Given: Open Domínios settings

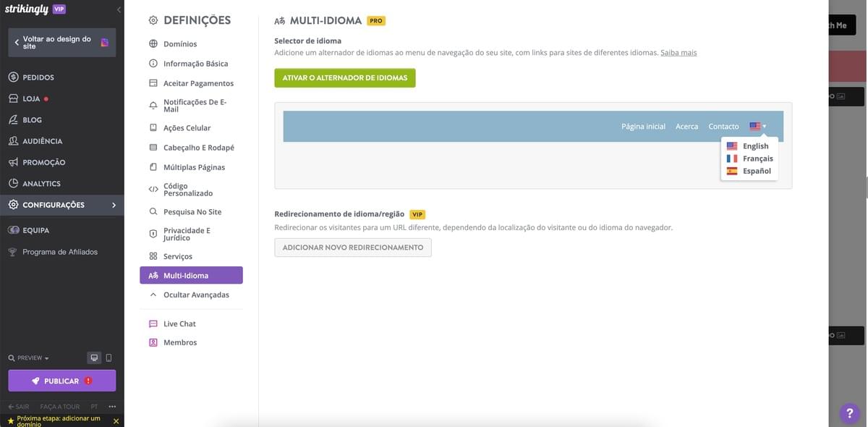Looking at the screenshot, I should [180, 44].
